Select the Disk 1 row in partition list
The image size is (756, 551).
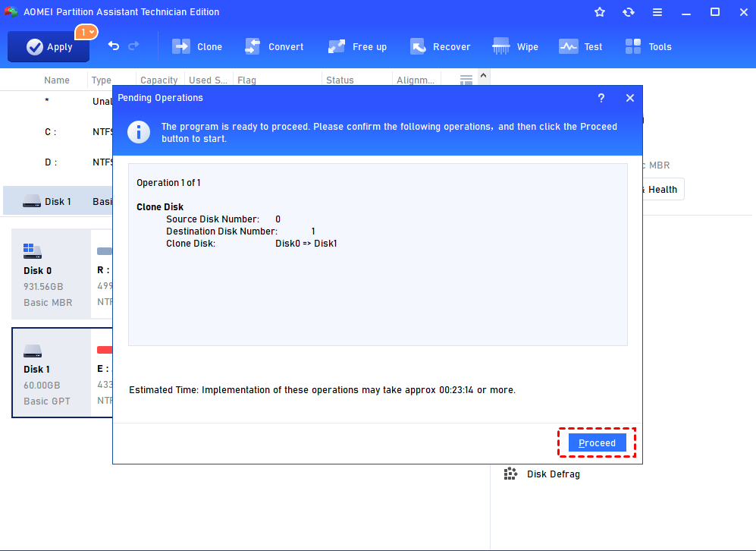coord(58,201)
